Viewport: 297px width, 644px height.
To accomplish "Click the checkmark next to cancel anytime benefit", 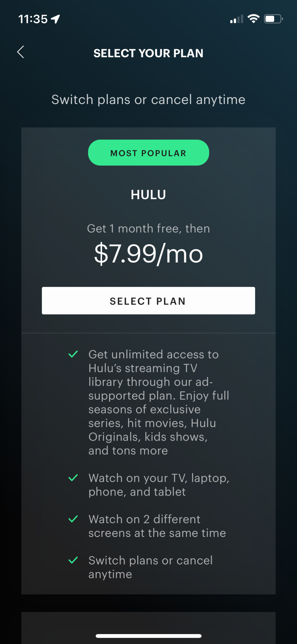I will point(73,560).
